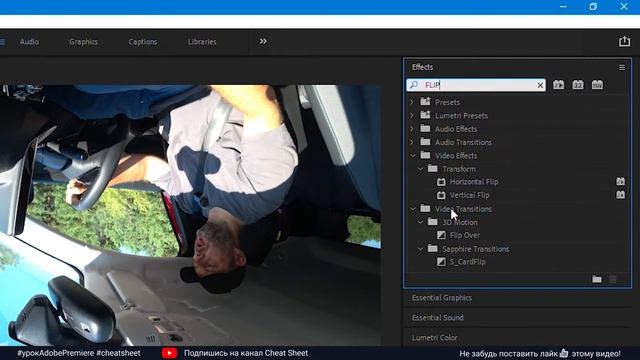Collapse the Video Effects folder
Viewport: 640px width, 360px height.
[413, 156]
